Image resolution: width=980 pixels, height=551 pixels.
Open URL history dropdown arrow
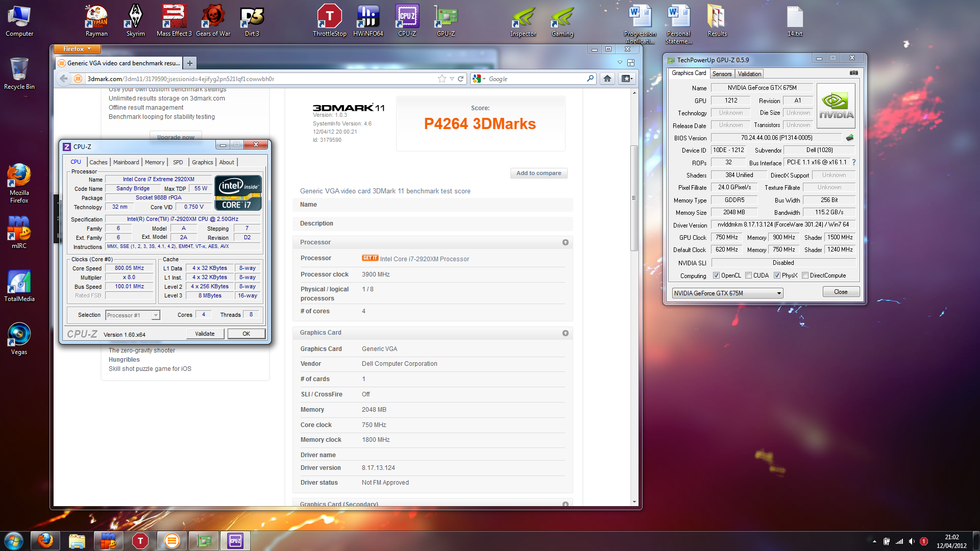pyautogui.click(x=452, y=79)
